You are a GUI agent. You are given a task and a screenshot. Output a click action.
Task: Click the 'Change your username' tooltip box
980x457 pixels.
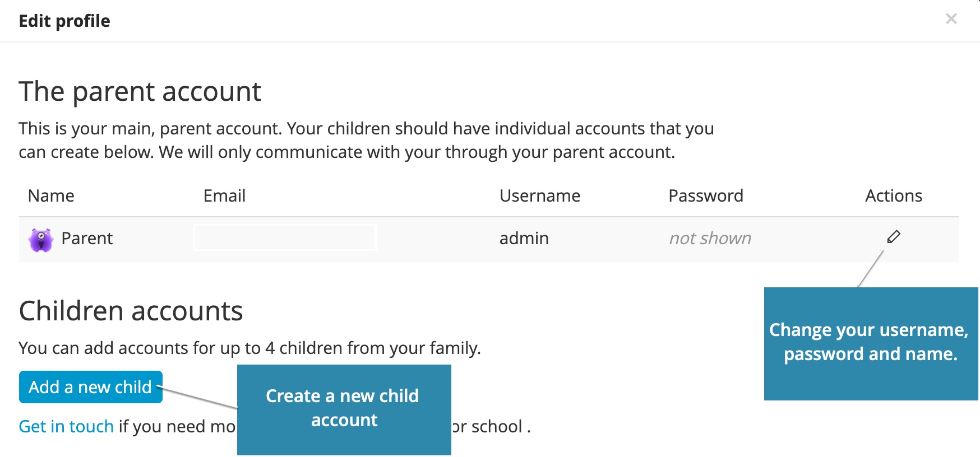870,343
